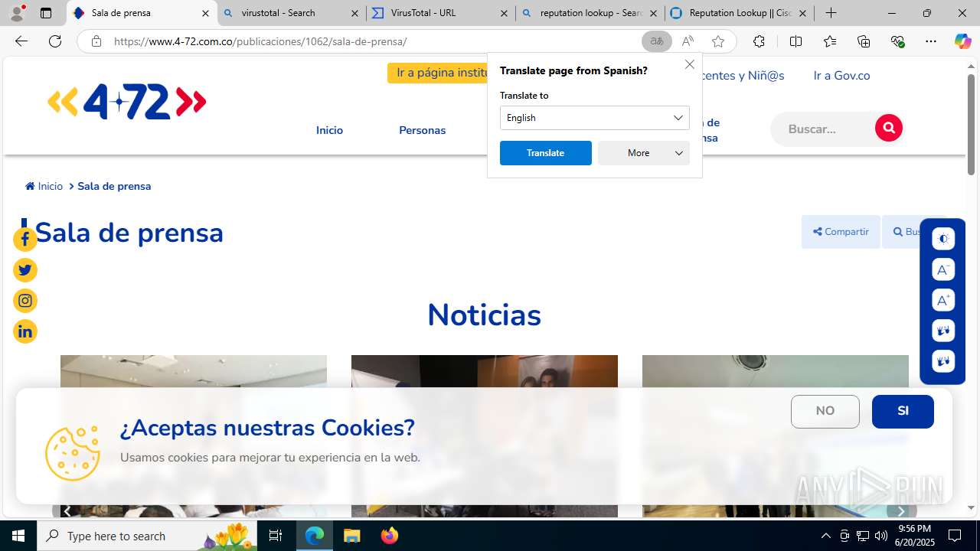This screenshot has width=980, height=551.
Task: Click the Compartir share button
Action: (x=841, y=232)
